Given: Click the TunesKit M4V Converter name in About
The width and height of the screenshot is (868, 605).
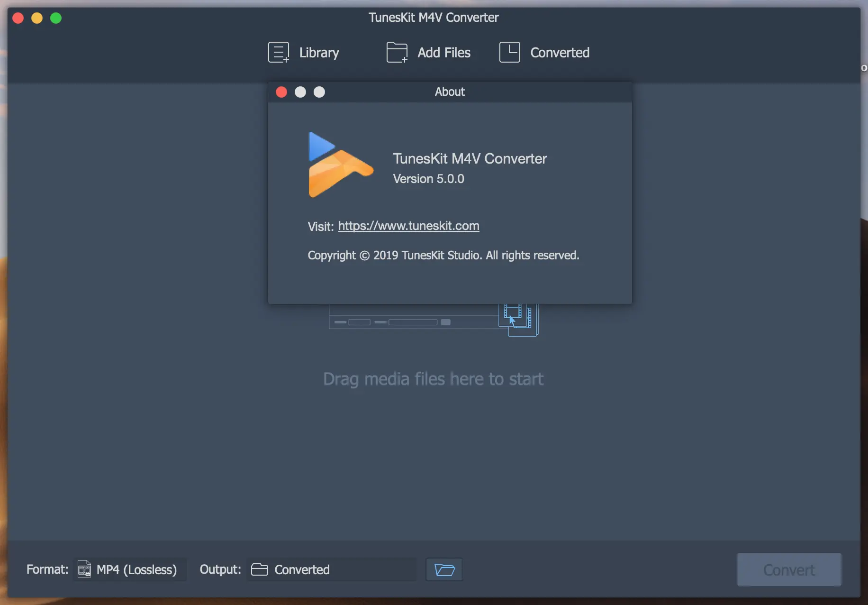Looking at the screenshot, I should tap(470, 158).
